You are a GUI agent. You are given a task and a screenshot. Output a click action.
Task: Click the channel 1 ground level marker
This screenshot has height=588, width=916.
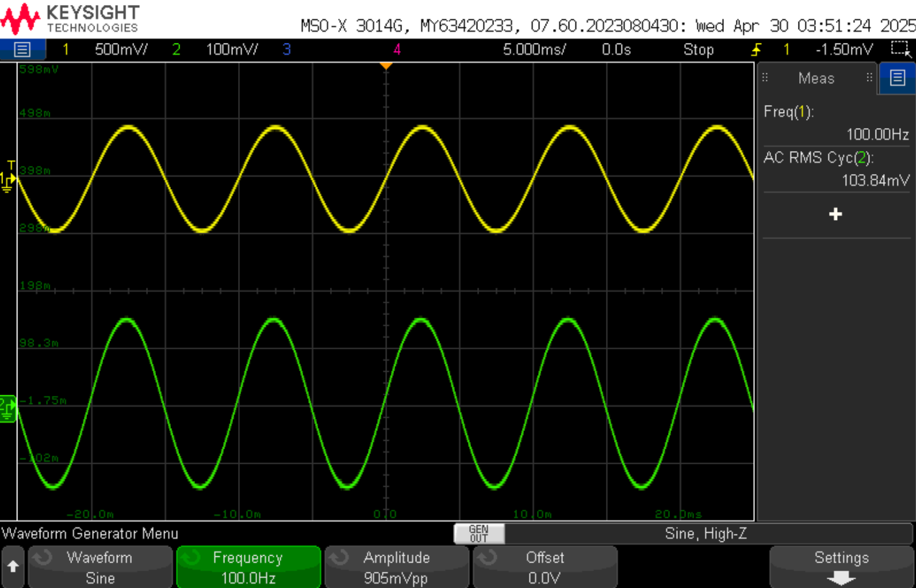click(7, 181)
